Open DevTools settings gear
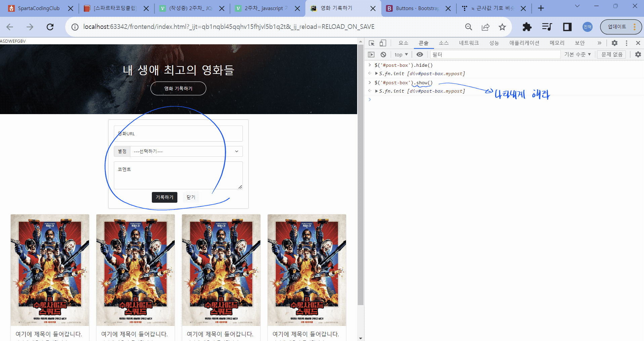644x341 pixels. [614, 43]
